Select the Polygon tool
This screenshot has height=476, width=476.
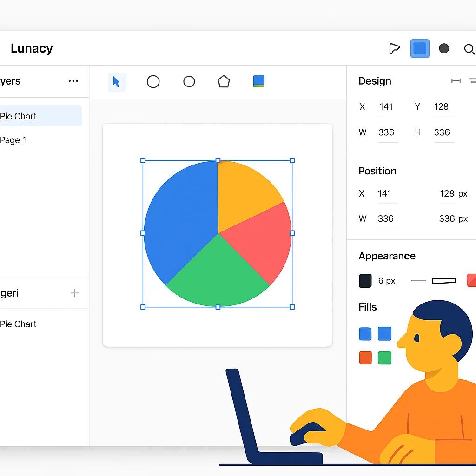point(224,81)
